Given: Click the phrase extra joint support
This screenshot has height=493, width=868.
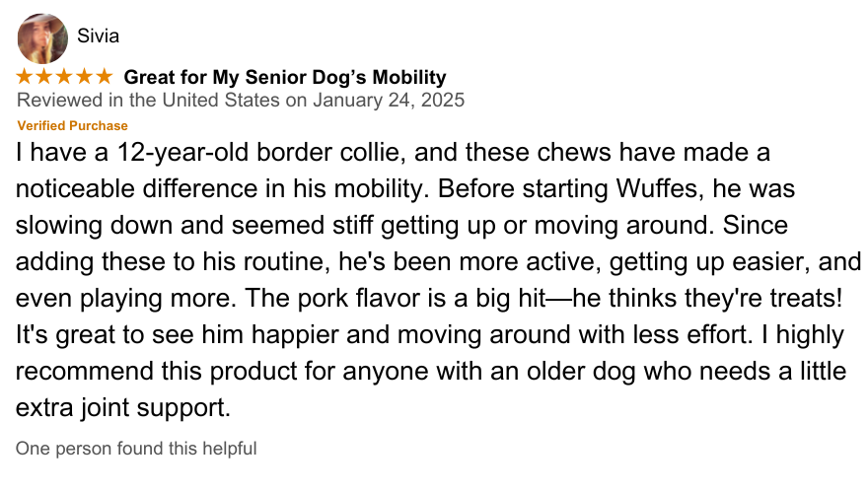Looking at the screenshot, I should point(123,408).
